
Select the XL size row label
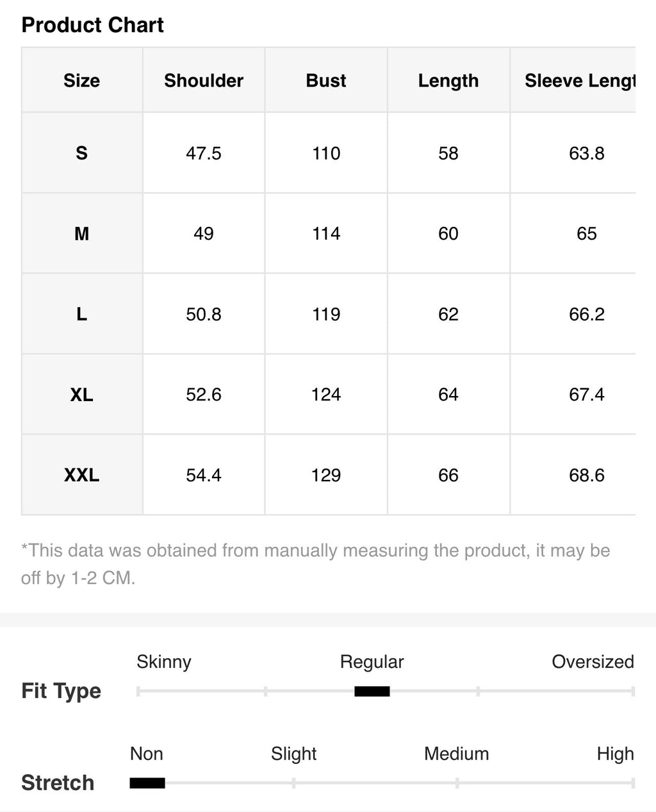pos(81,394)
